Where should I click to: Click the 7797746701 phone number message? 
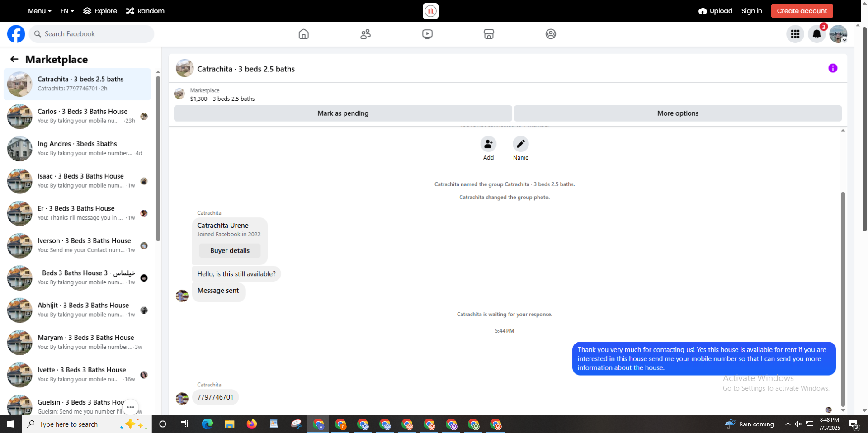[x=215, y=397]
